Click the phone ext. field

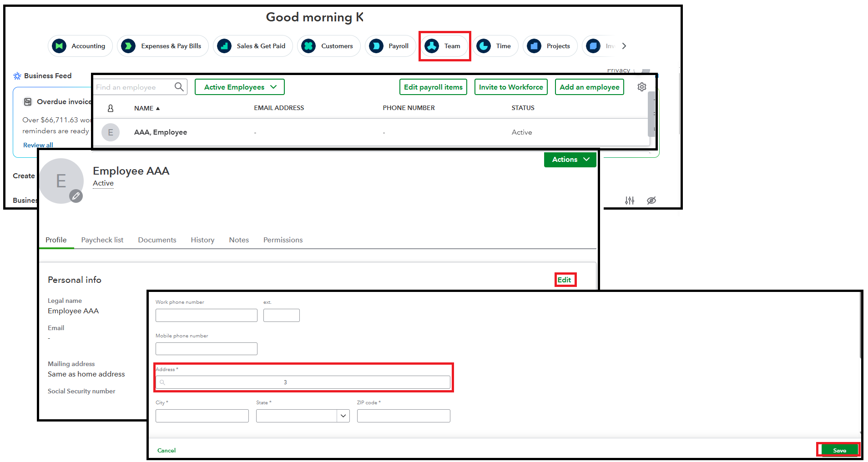click(282, 315)
